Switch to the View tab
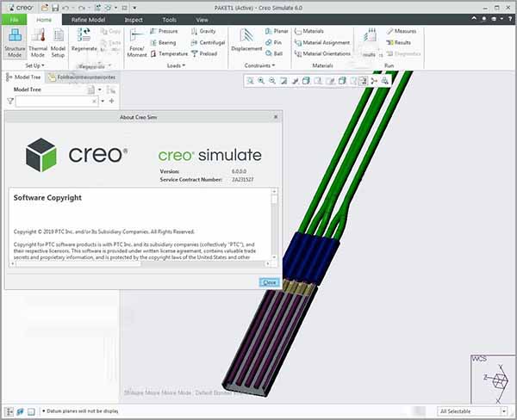 (202, 20)
